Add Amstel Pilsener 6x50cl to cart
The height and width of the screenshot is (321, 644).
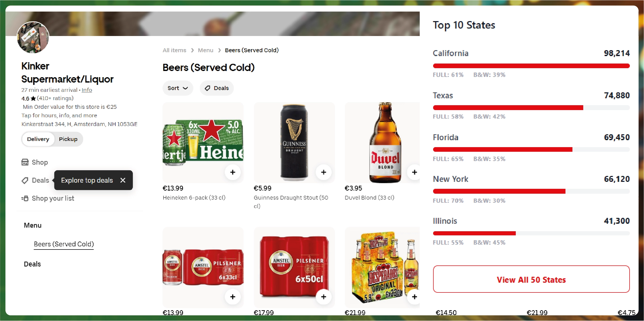point(323,297)
